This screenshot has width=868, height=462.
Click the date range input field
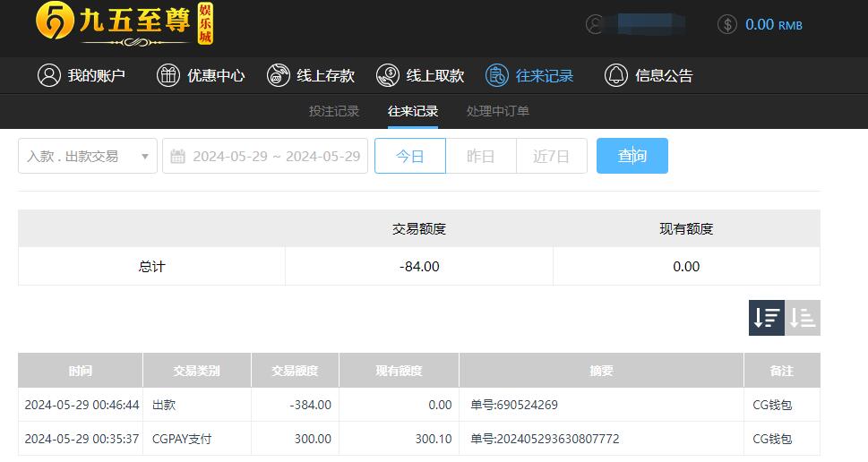coord(265,156)
